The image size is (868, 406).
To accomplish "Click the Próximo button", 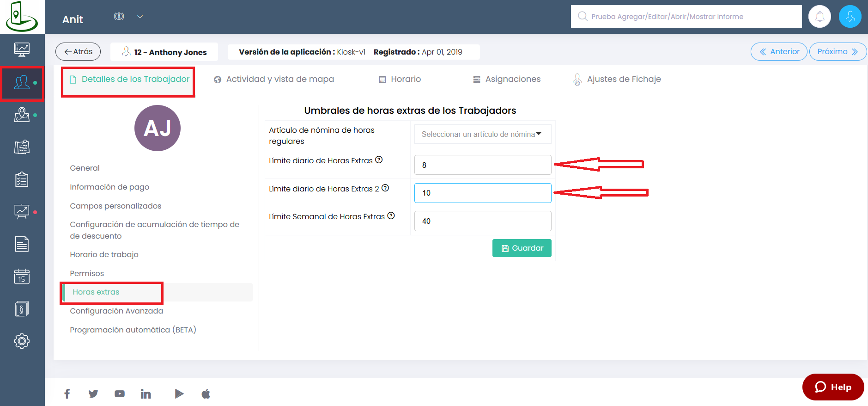I will pyautogui.click(x=838, y=52).
